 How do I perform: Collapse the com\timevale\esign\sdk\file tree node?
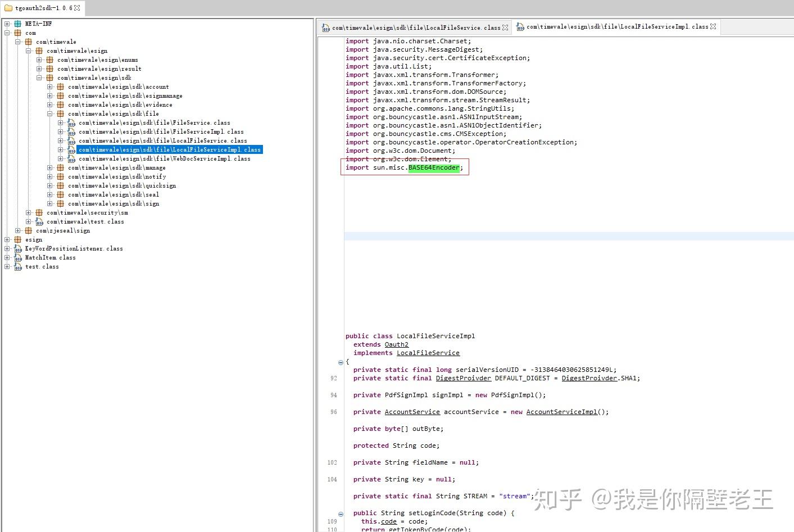click(x=49, y=113)
